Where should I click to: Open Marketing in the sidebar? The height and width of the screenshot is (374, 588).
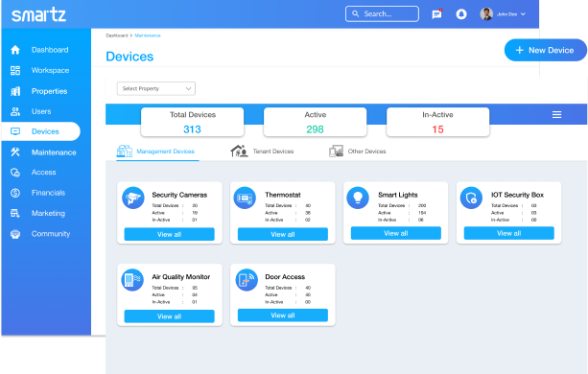click(x=48, y=213)
